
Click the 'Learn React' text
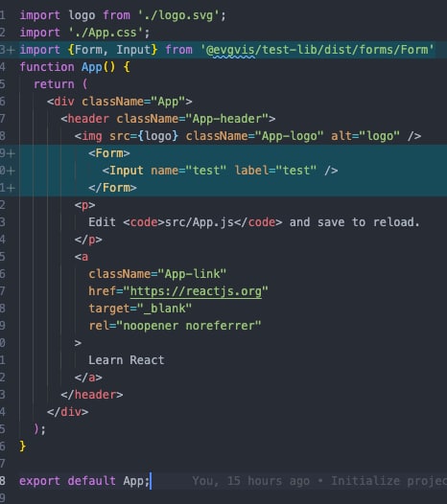pyautogui.click(x=127, y=360)
